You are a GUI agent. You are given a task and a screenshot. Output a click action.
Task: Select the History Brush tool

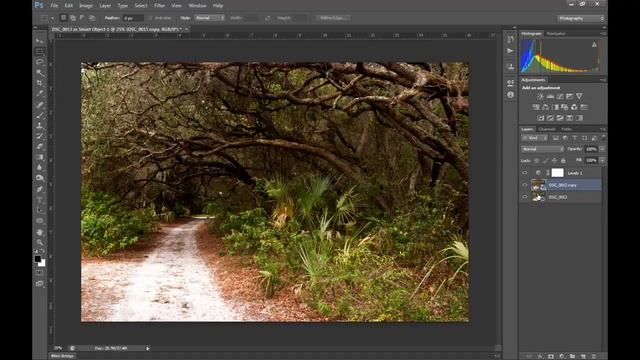(x=40, y=136)
